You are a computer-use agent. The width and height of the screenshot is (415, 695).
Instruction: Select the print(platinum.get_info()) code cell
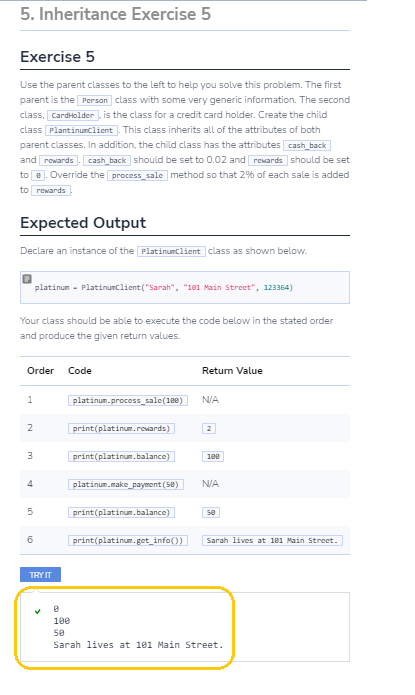point(128,540)
